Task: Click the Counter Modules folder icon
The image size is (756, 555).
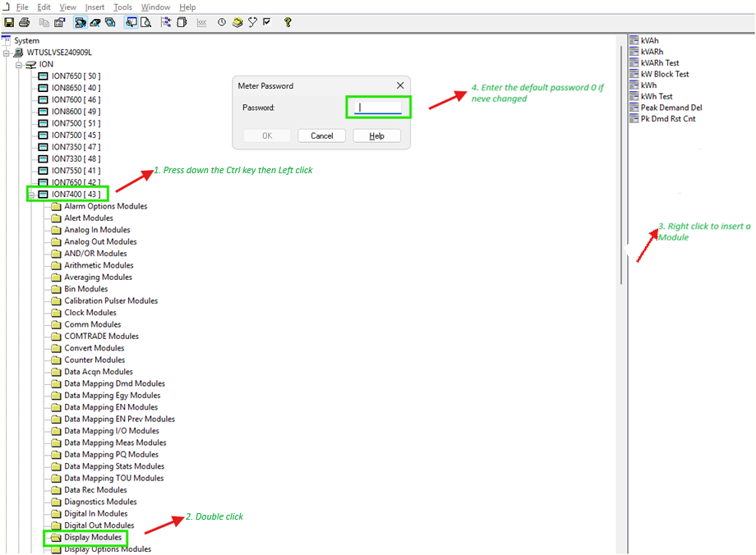Action: [x=57, y=360]
